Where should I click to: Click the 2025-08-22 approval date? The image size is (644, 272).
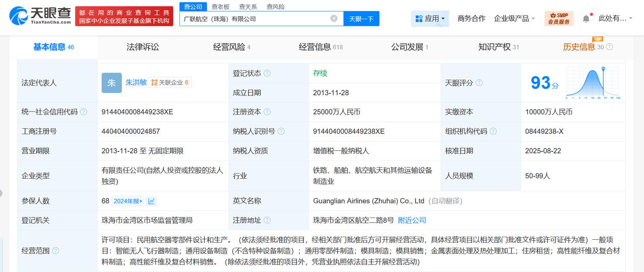[x=543, y=151]
